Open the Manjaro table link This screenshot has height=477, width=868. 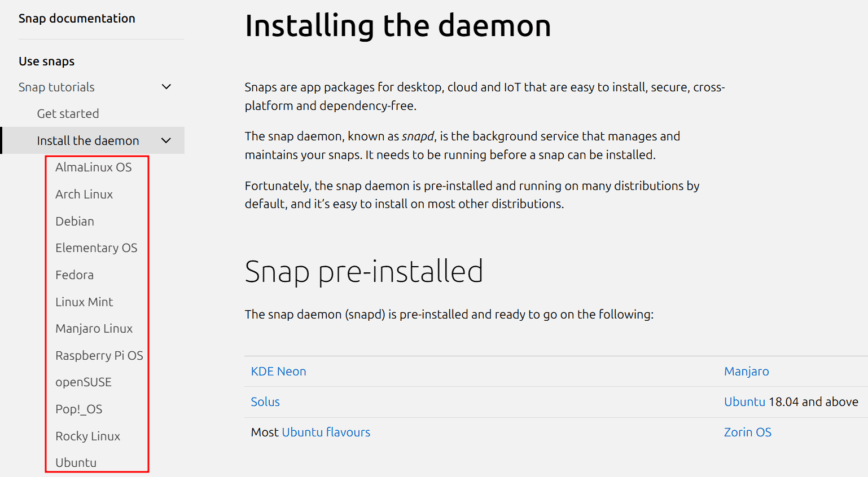tap(746, 371)
